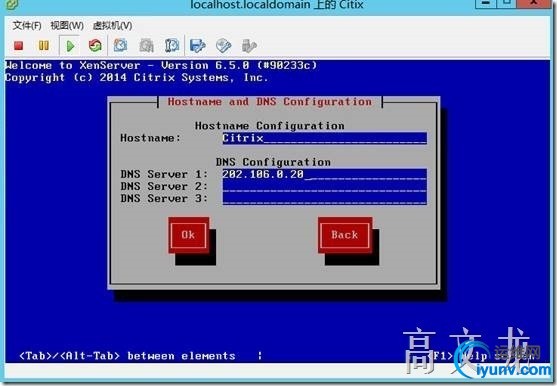Click the 'DNS Configuration' heading text
This screenshot has height=386, width=557.
[273, 162]
